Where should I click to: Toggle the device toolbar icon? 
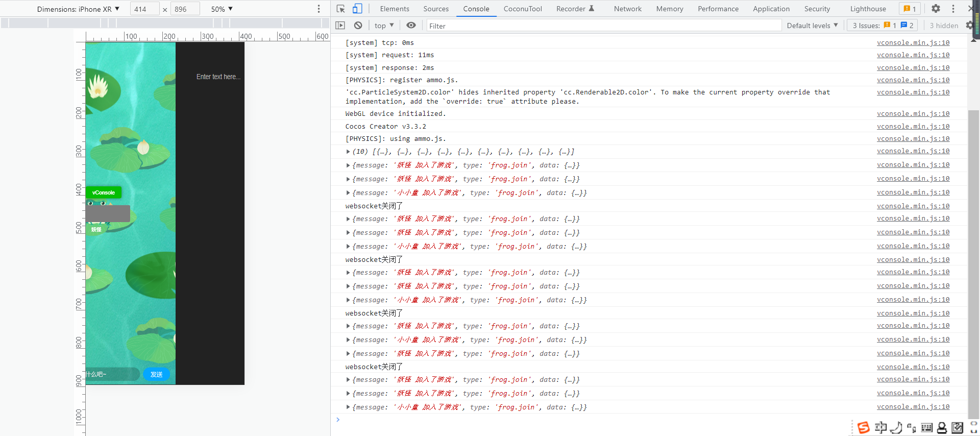point(357,9)
